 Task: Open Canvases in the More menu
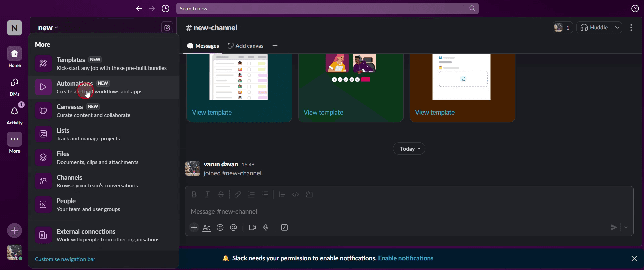(104, 111)
